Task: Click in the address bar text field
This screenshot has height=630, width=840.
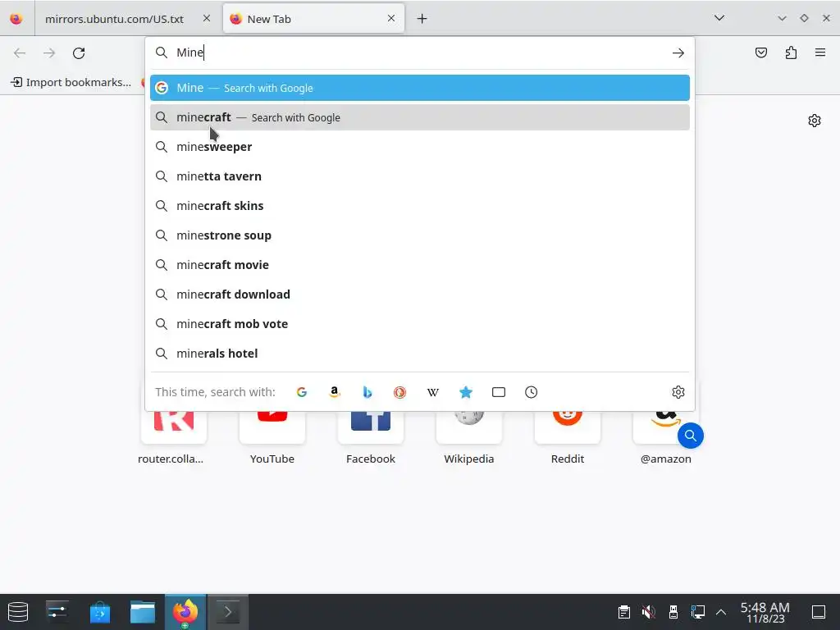Action: point(421,52)
